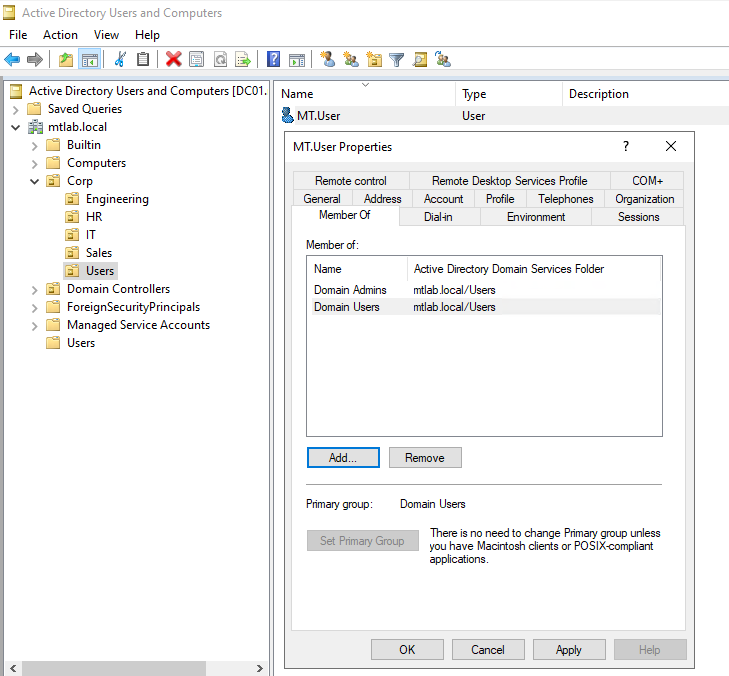Click the MT.User user icon in list

pyautogui.click(x=288, y=115)
